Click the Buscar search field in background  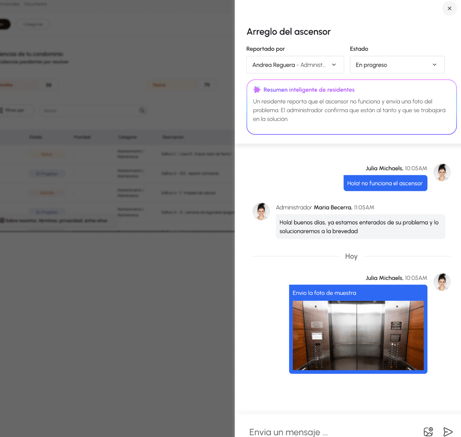point(93,110)
